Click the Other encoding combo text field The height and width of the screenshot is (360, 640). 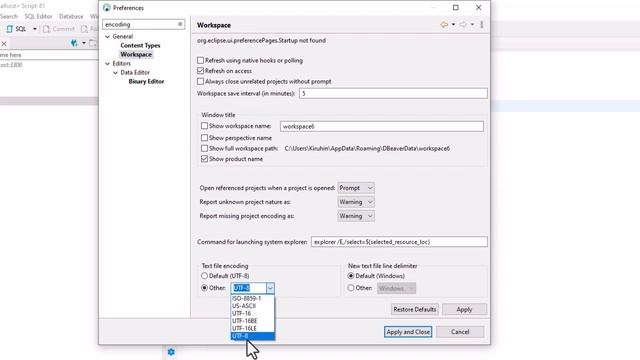[x=249, y=288]
